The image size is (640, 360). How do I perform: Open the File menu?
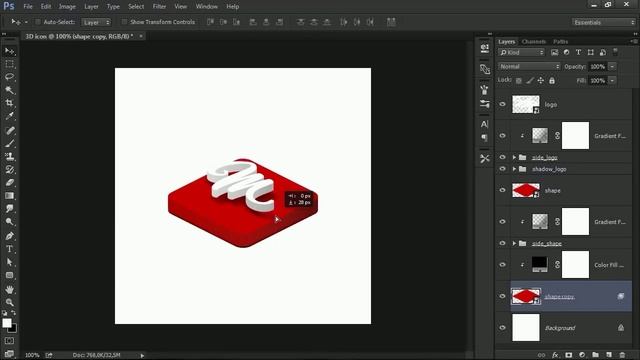pyautogui.click(x=28, y=7)
